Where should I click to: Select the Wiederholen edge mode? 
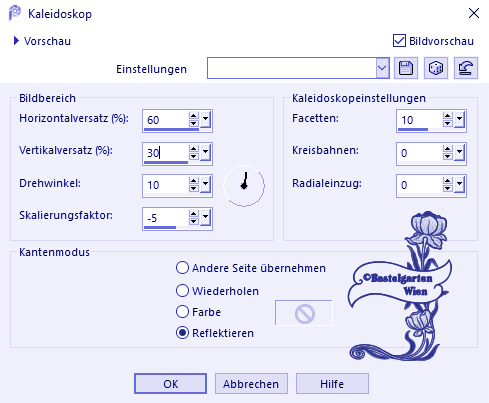[182, 291]
